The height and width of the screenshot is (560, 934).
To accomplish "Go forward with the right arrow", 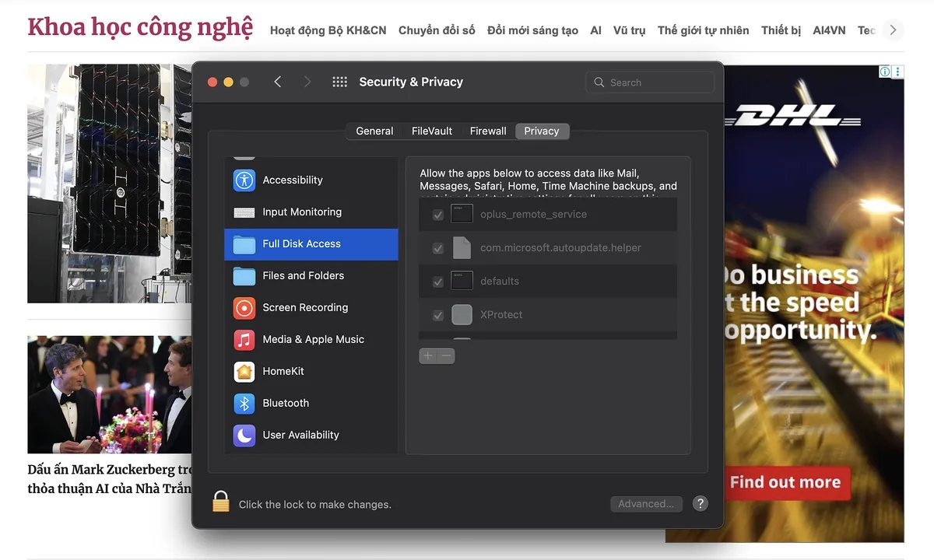I will pos(307,82).
